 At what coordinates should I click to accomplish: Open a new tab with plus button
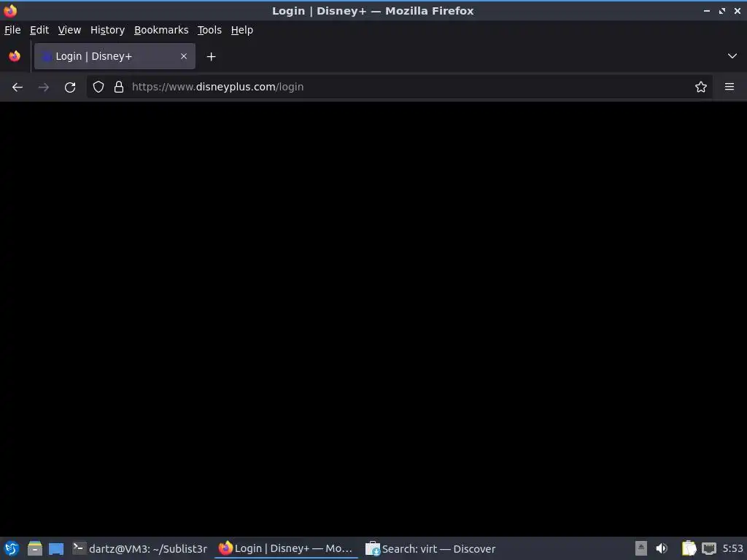click(211, 57)
